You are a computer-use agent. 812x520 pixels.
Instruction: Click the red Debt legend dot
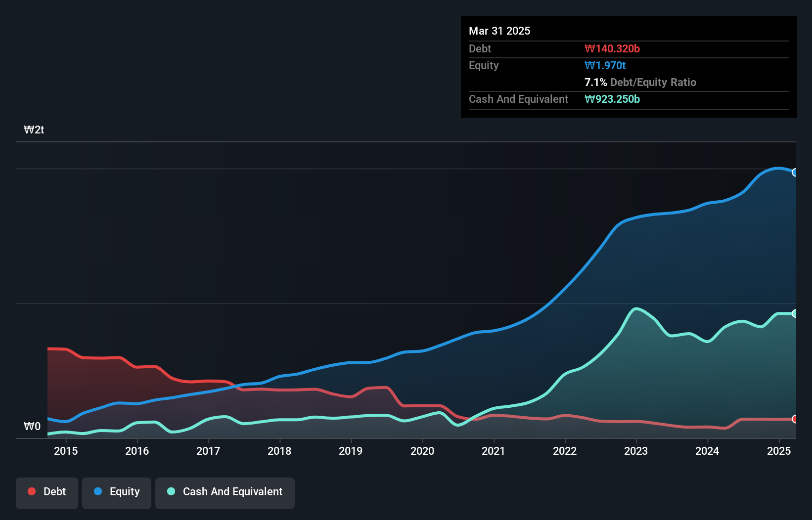[32, 491]
